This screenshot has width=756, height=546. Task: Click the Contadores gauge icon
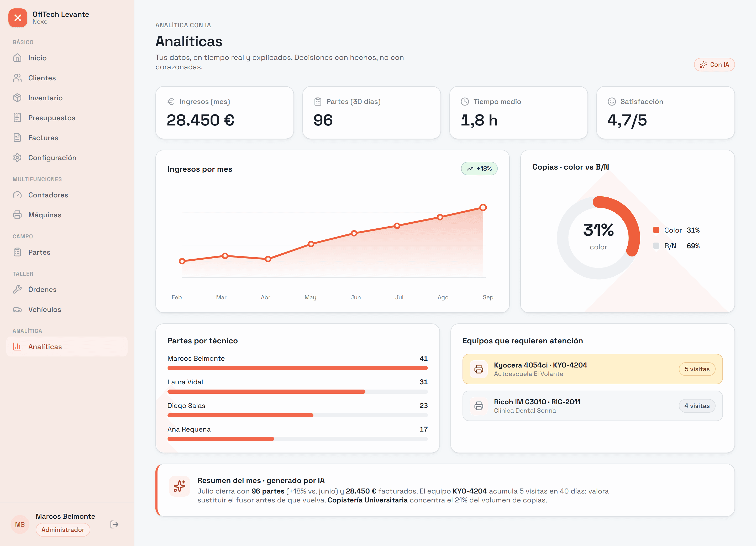pyautogui.click(x=17, y=195)
